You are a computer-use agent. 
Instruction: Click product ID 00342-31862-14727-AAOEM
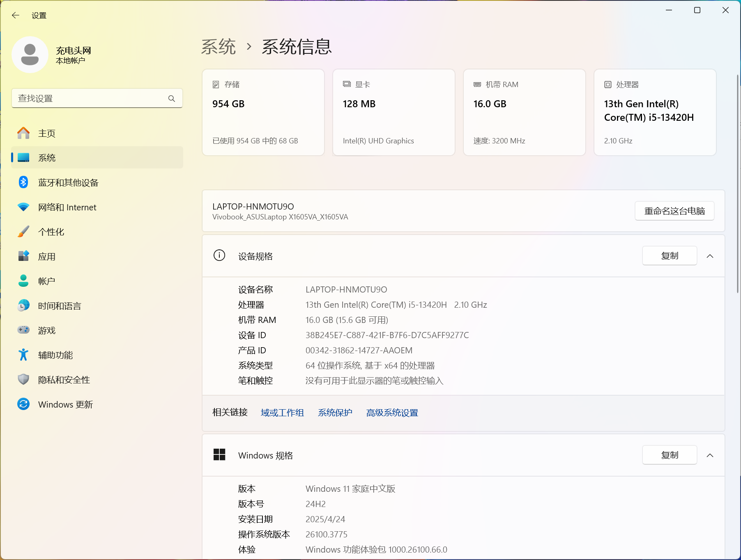[359, 350]
